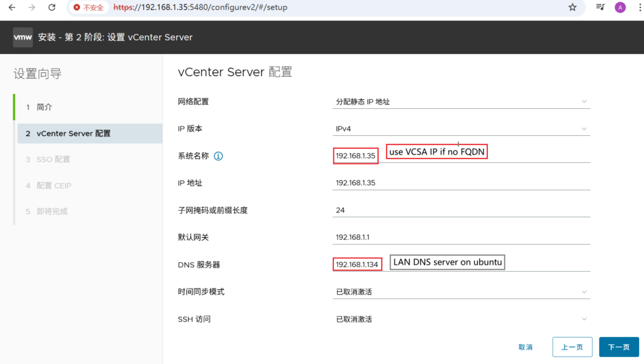Click the 网络配置 field label
644x364 pixels.
coord(193,102)
